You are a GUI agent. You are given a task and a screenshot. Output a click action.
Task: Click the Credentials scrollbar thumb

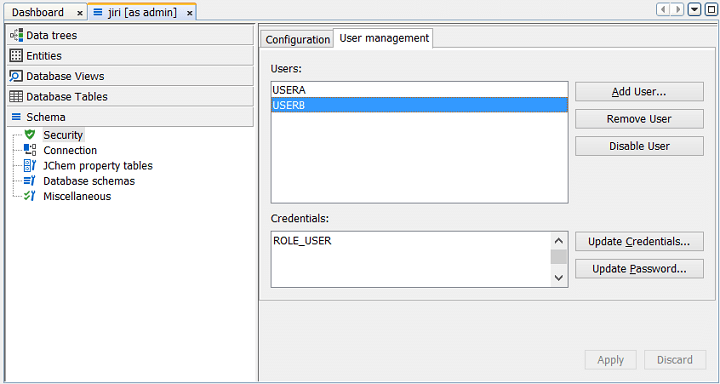pyautogui.click(x=559, y=257)
